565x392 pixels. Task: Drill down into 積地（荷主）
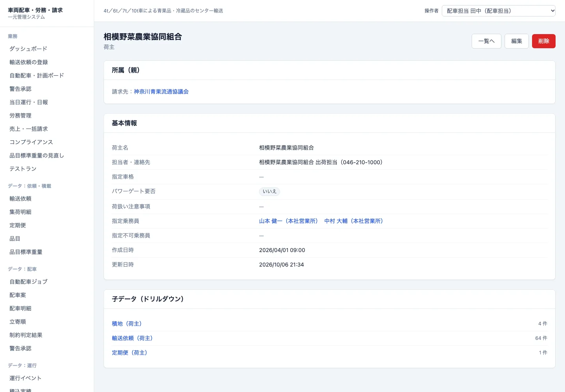pos(127,324)
